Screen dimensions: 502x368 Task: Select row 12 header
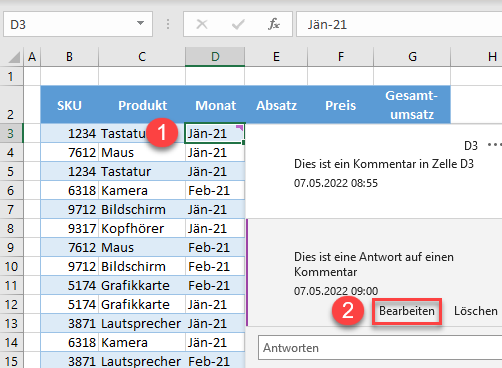(x=11, y=304)
